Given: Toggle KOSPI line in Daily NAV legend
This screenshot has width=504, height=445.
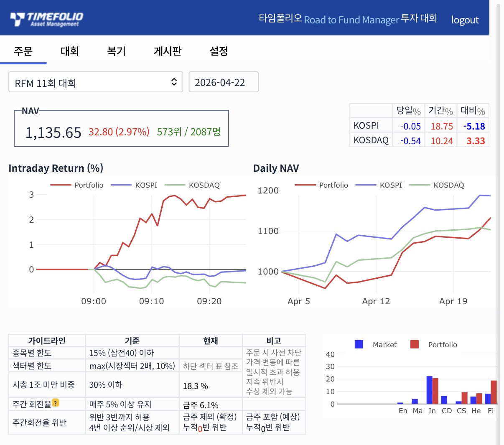Looking at the screenshot, I should tap(379, 185).
